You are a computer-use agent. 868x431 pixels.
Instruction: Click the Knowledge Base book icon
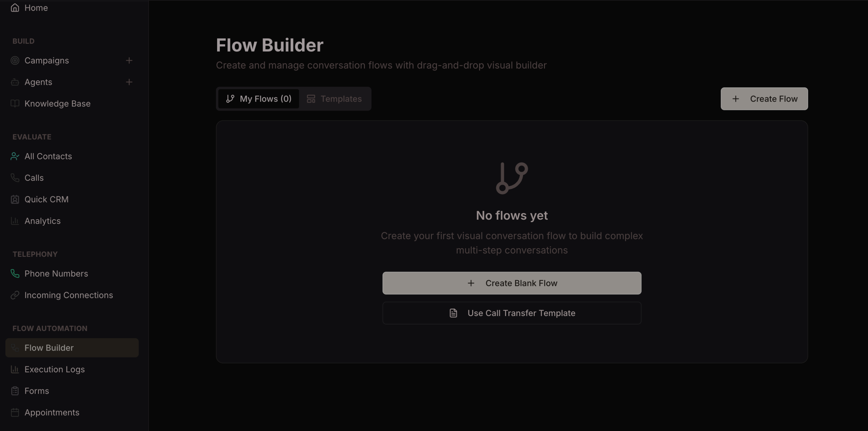coord(15,104)
